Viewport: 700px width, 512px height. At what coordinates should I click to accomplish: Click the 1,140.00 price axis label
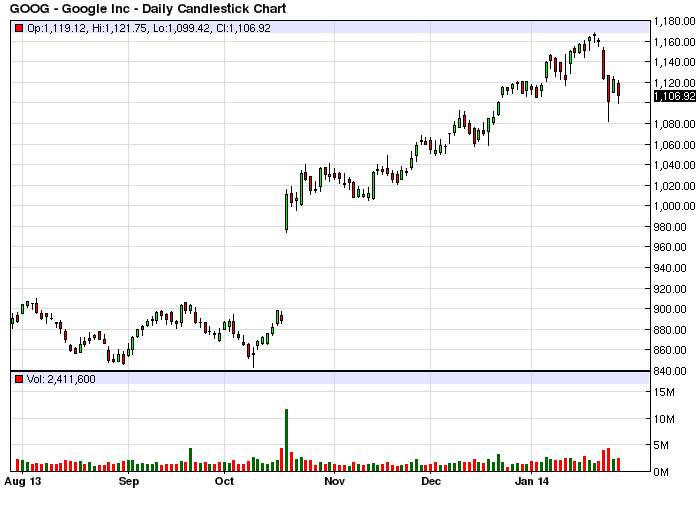[x=675, y=62]
